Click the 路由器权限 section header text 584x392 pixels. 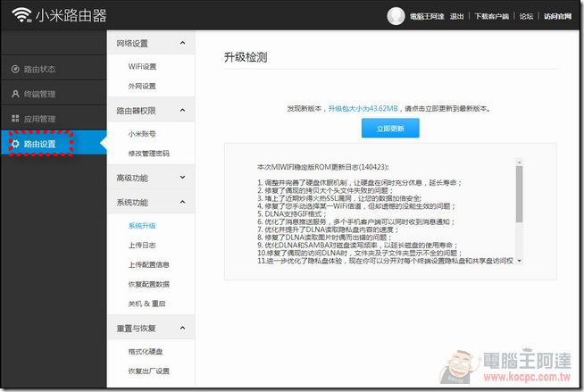tap(136, 111)
